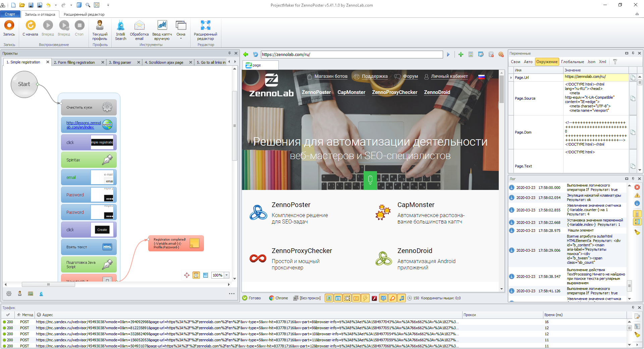This screenshot has width=644, height=349.
Task: Open the canvas zoom 100% dropdown
Action: coord(227,275)
